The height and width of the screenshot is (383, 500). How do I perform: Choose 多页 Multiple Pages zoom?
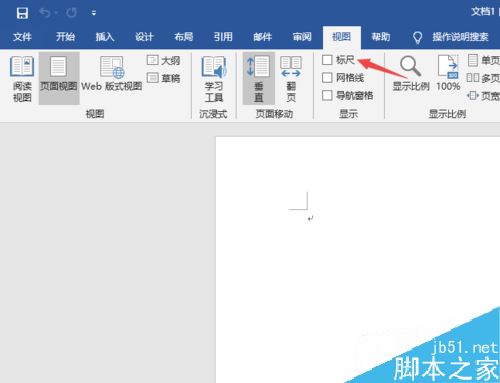coord(483,78)
